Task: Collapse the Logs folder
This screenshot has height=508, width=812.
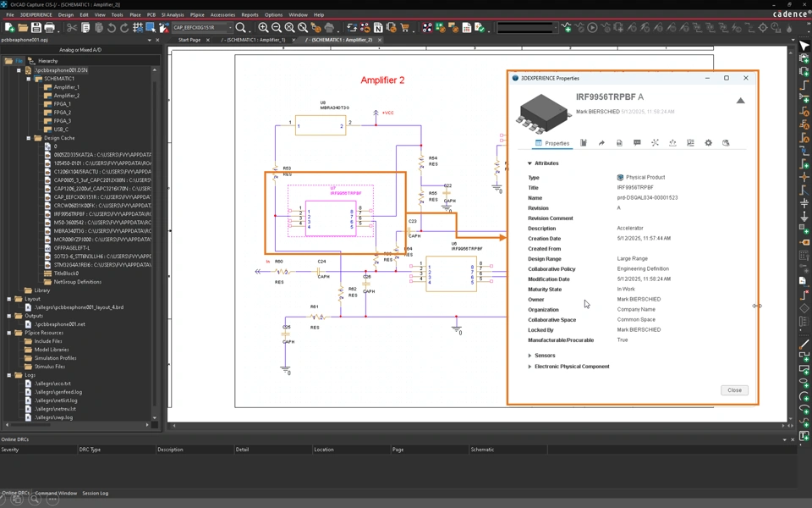Action: click(x=8, y=375)
